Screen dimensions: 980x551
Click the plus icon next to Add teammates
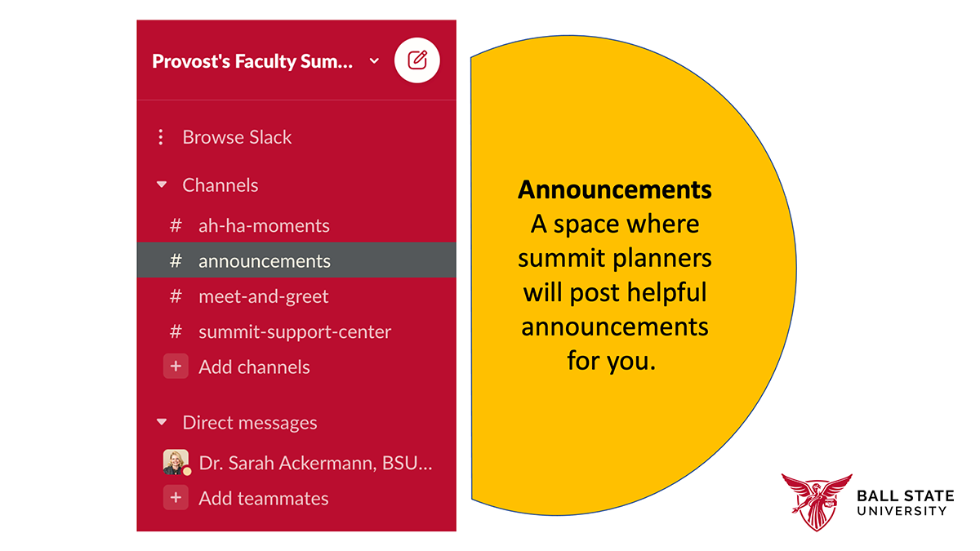click(176, 498)
